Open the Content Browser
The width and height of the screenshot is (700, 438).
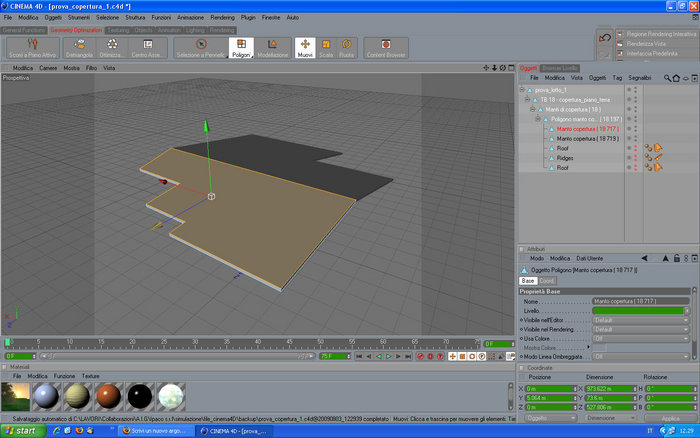point(386,48)
